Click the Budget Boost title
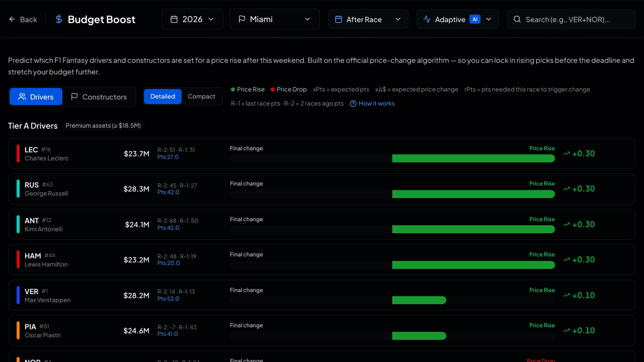The width and height of the screenshot is (644, 362). [102, 20]
